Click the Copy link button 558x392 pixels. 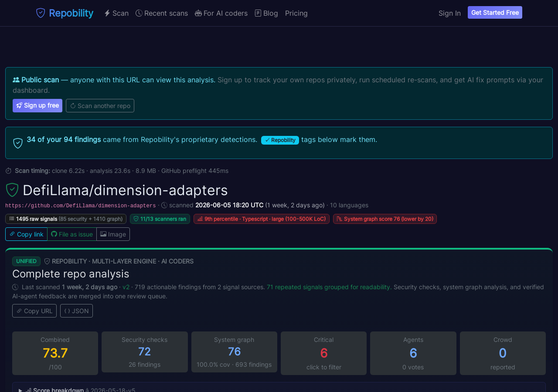pos(26,234)
